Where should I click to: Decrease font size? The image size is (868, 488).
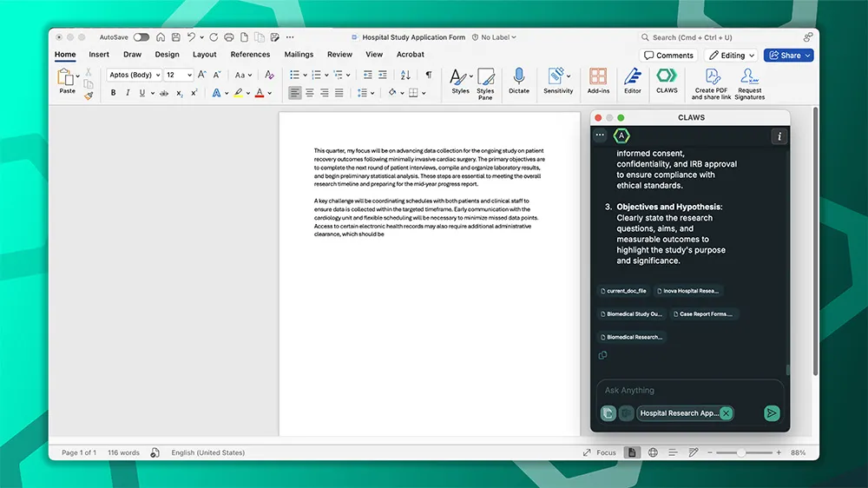coord(217,75)
